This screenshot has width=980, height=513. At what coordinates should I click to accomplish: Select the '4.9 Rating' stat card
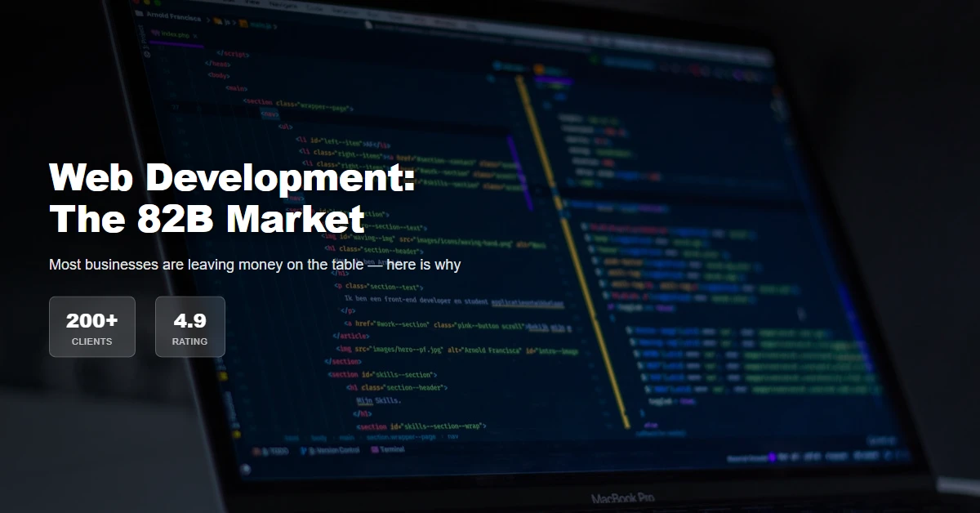[x=189, y=327]
